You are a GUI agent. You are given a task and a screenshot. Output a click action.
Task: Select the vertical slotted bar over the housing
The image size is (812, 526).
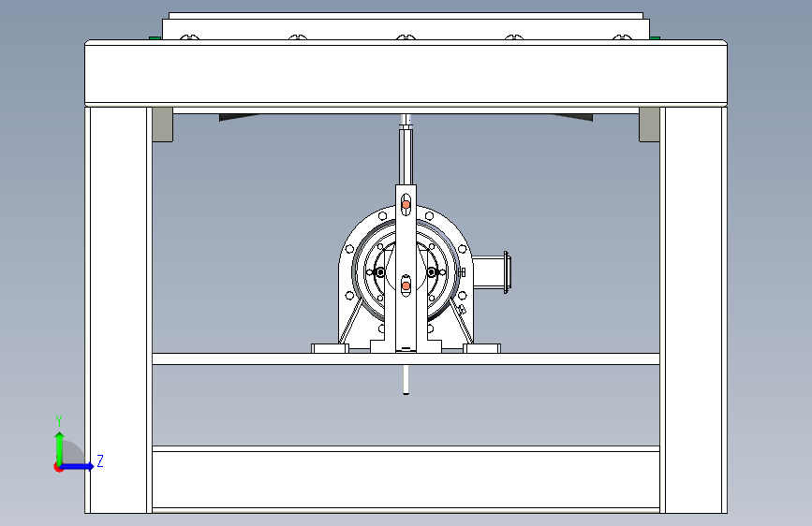(406, 269)
